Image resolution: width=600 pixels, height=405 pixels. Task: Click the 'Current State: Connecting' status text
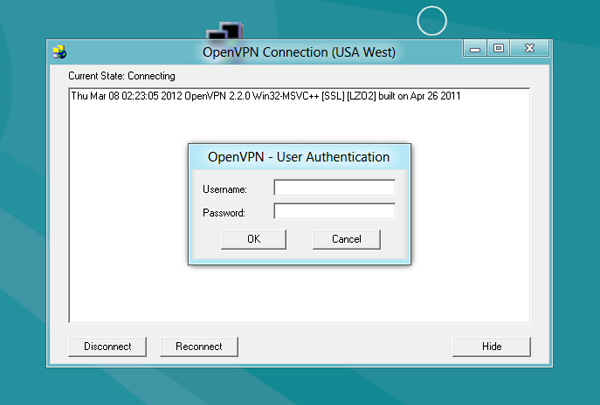[122, 76]
